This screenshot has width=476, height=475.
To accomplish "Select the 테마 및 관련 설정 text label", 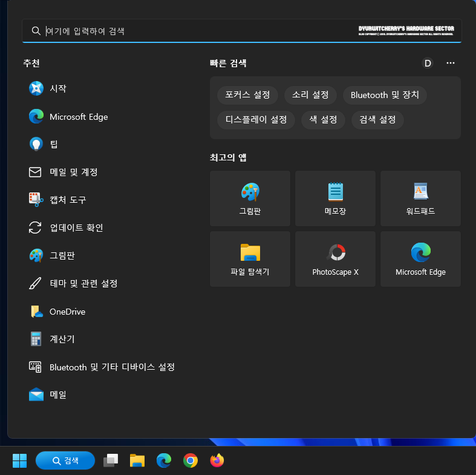I will tap(83, 283).
